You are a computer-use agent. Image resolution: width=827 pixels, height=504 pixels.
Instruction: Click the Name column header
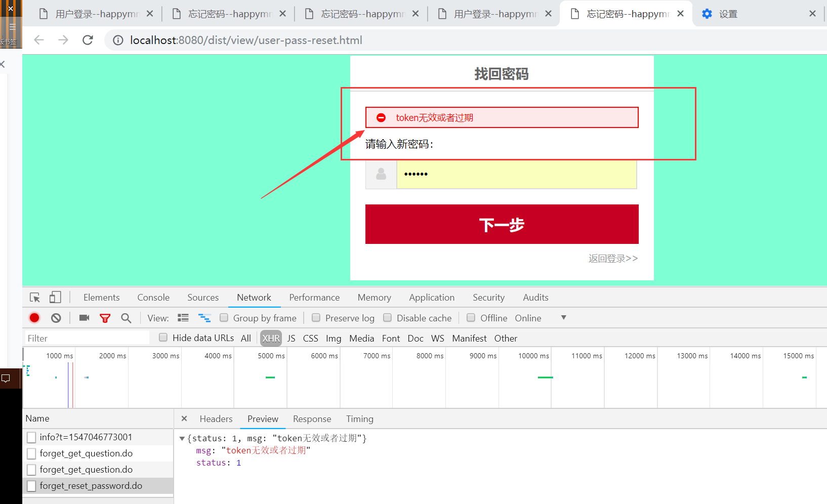(x=98, y=418)
